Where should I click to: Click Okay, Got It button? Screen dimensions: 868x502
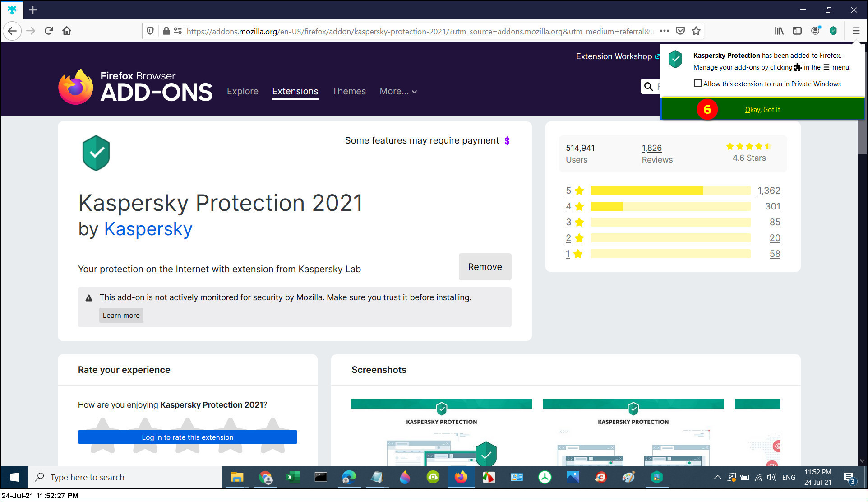pyautogui.click(x=762, y=110)
